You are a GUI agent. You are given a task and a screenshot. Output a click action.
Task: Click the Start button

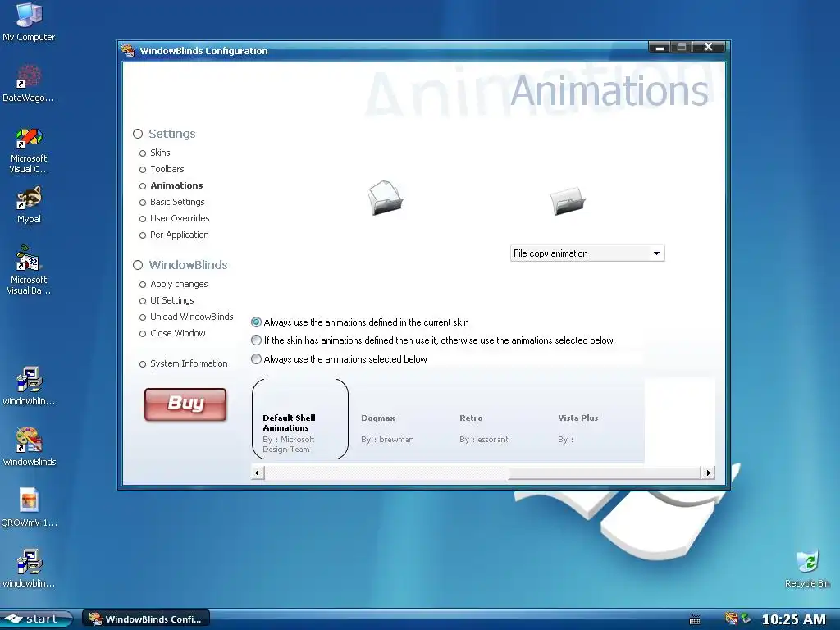[x=35, y=619]
